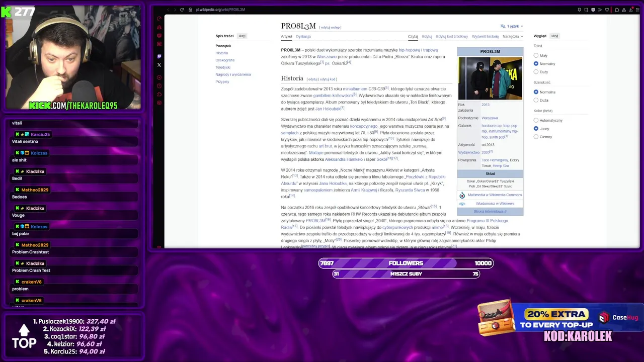Open X (Twitter) from the browser sidebar

tap(159, 65)
